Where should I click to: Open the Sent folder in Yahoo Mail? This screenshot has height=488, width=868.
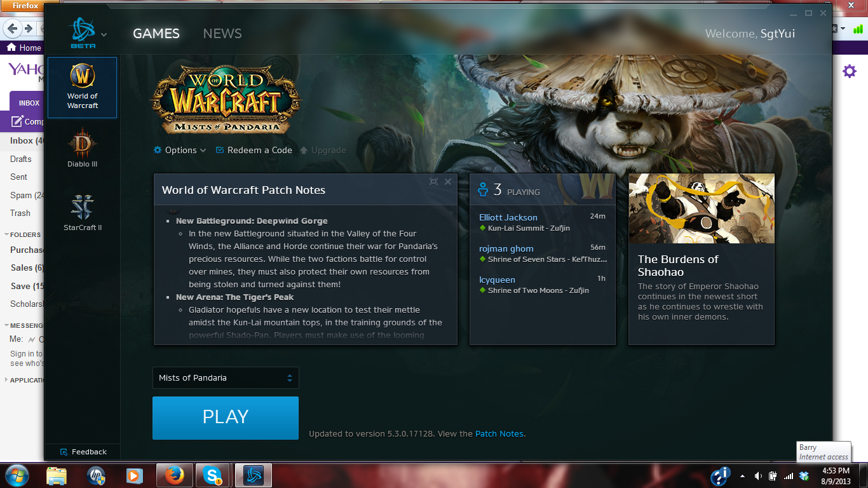pyautogui.click(x=18, y=177)
